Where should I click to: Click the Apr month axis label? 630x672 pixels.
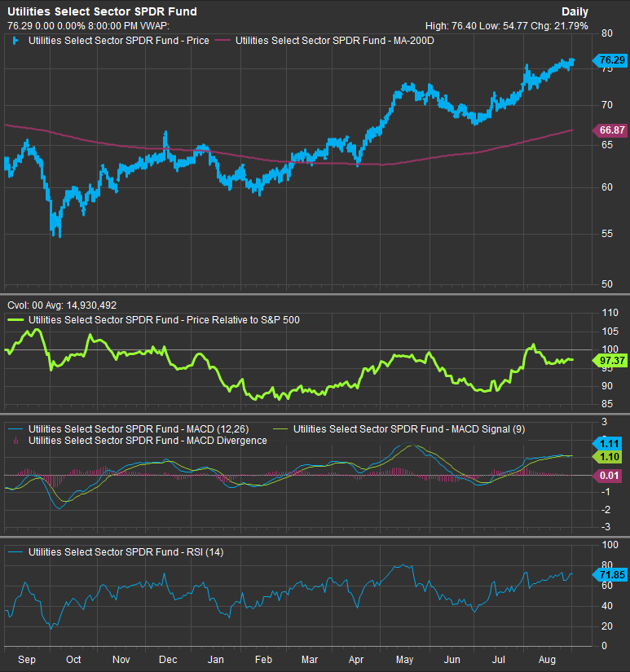click(x=356, y=660)
